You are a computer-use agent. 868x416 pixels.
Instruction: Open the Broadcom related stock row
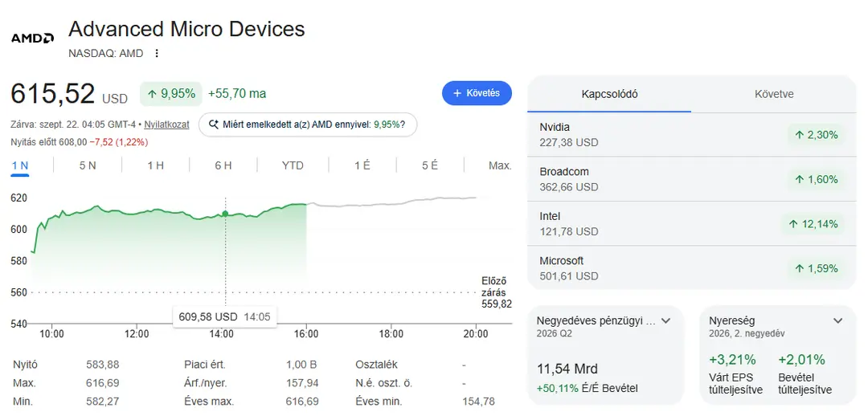coord(691,179)
